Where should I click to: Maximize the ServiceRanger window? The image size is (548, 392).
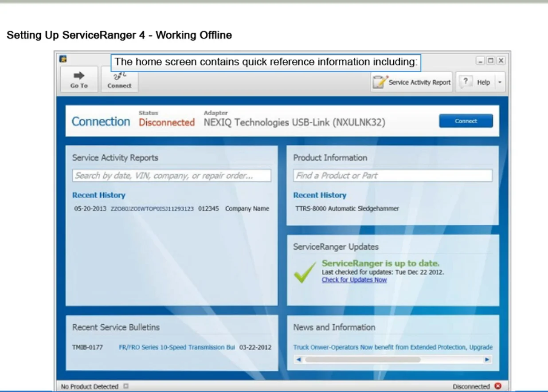tap(490, 60)
